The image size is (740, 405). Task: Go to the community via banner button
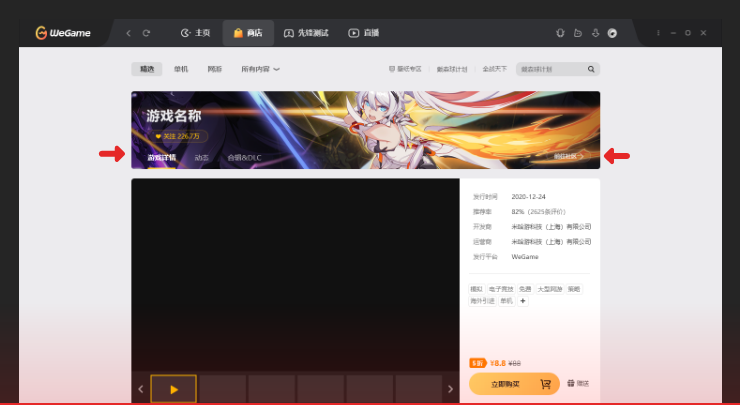click(569, 156)
